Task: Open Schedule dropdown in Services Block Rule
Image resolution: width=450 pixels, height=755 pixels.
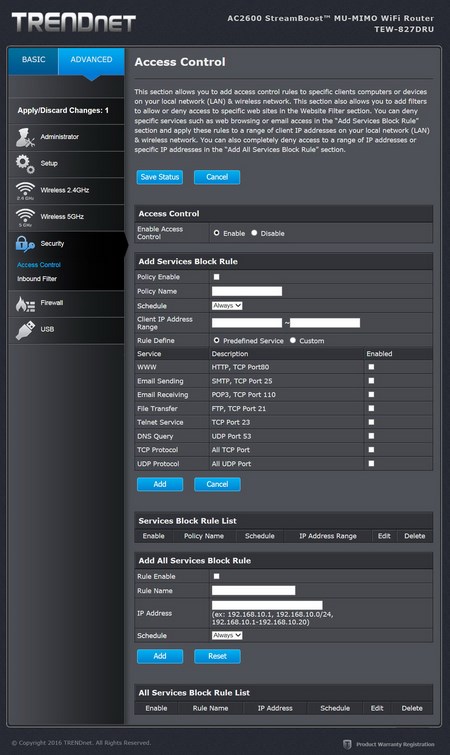Action: (x=227, y=306)
